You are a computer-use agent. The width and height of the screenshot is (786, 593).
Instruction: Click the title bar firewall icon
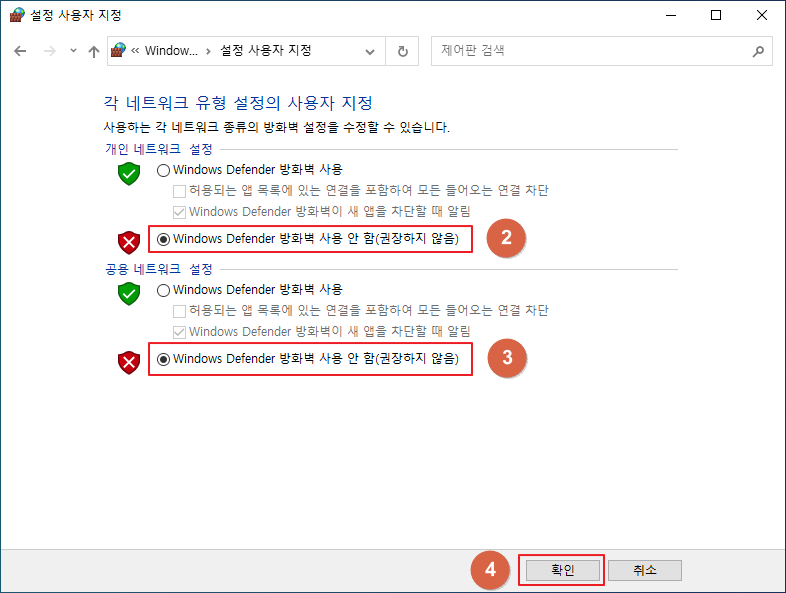point(17,15)
